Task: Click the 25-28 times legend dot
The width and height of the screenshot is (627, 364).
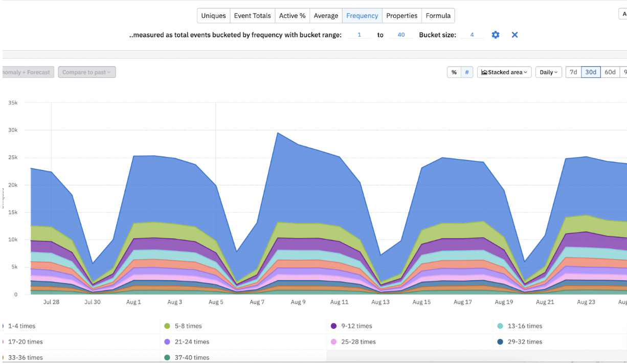Action: [x=334, y=342]
